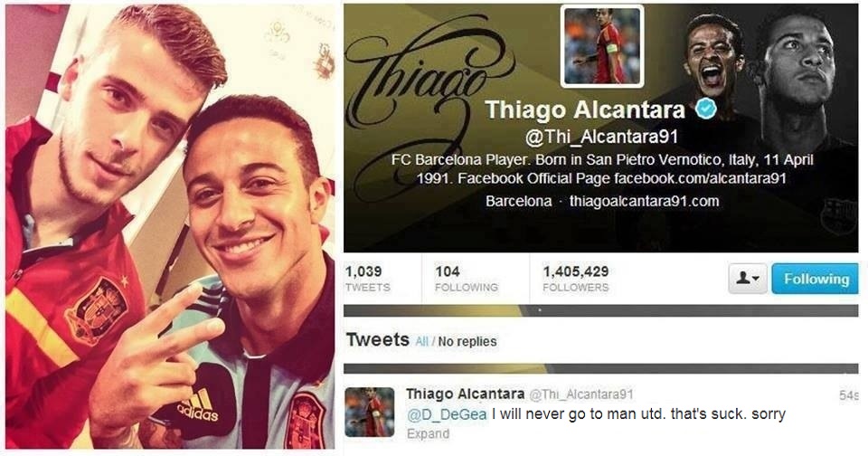This screenshot has width=868, height=456.
Task: View the 1,039 Tweets count
Action: pos(368,279)
